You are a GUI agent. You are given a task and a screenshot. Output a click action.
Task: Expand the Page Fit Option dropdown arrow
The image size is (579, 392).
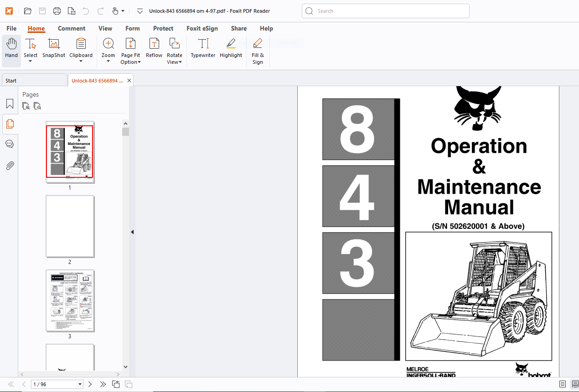139,62
